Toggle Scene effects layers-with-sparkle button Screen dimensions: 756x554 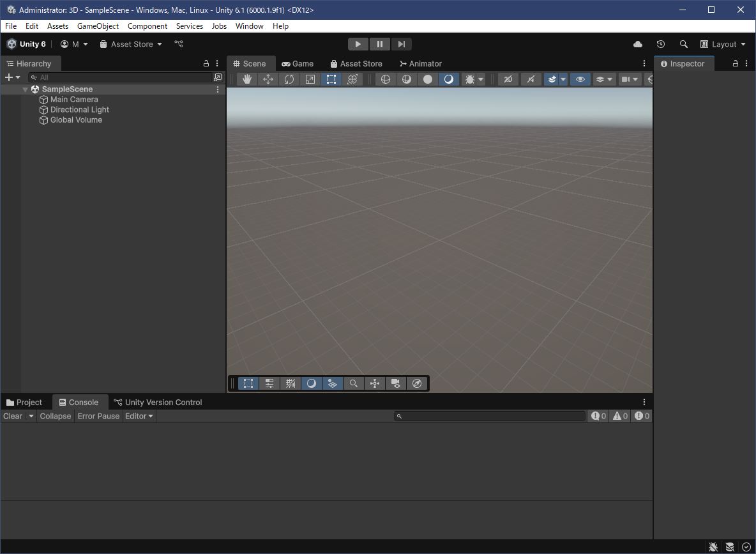click(552, 79)
